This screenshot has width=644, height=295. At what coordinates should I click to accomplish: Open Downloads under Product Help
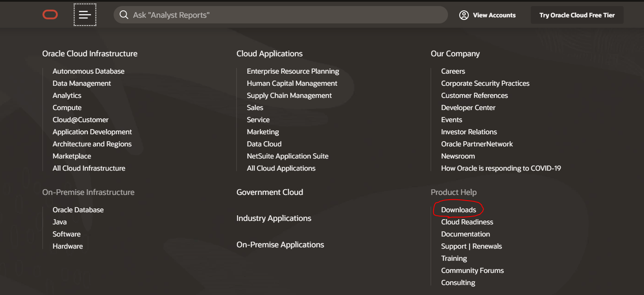pos(458,210)
